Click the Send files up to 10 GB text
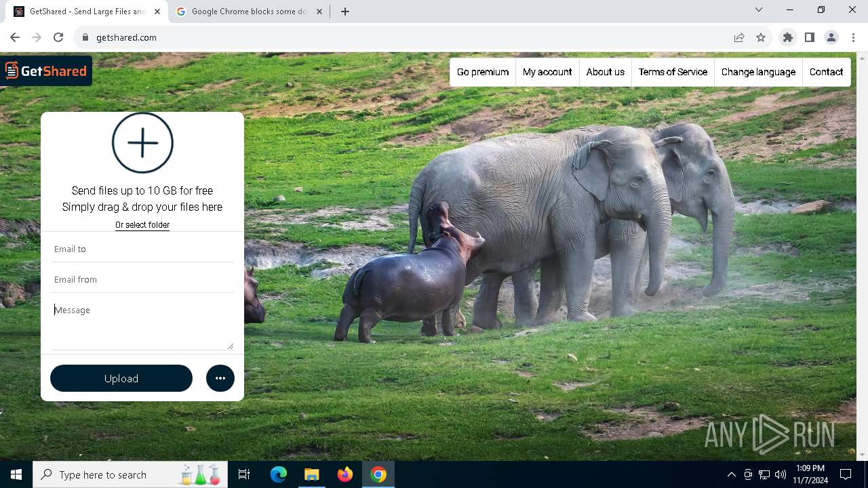 (142, 191)
